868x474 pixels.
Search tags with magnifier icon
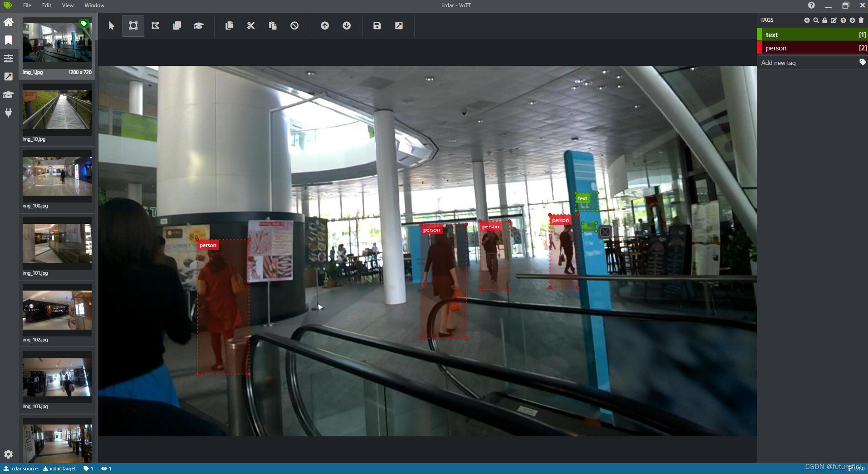pyautogui.click(x=816, y=20)
